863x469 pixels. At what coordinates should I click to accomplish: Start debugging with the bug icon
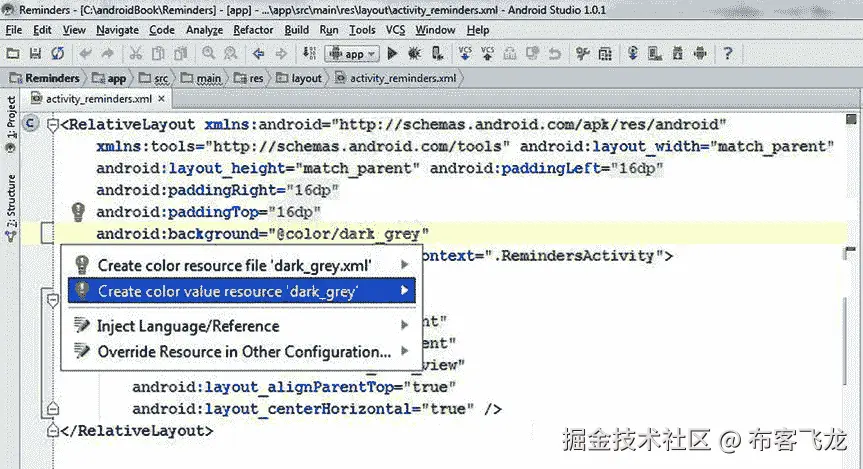point(414,53)
